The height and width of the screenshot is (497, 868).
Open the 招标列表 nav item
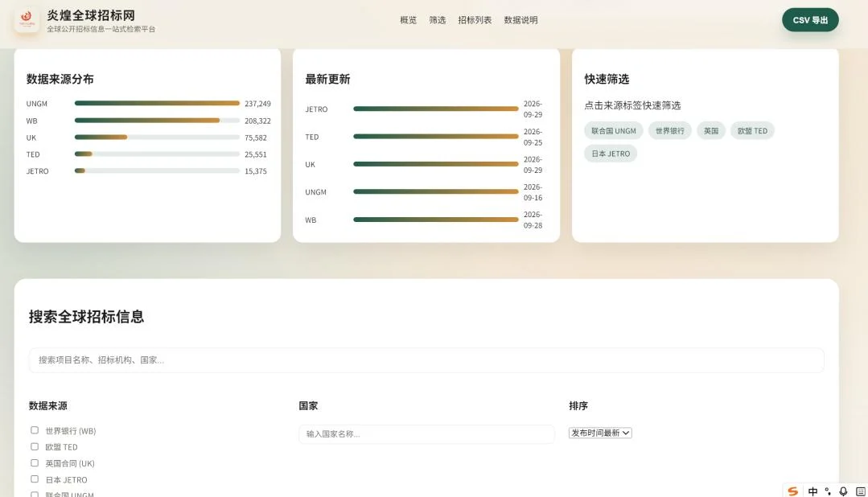tap(475, 20)
